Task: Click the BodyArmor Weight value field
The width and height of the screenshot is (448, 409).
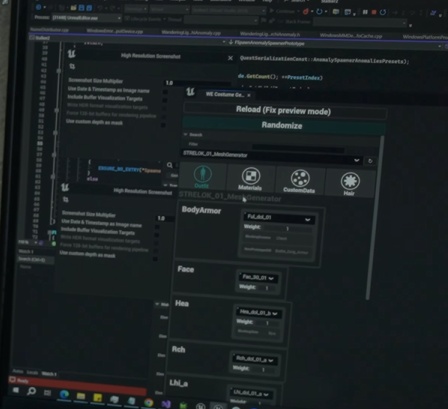Action: point(288,229)
